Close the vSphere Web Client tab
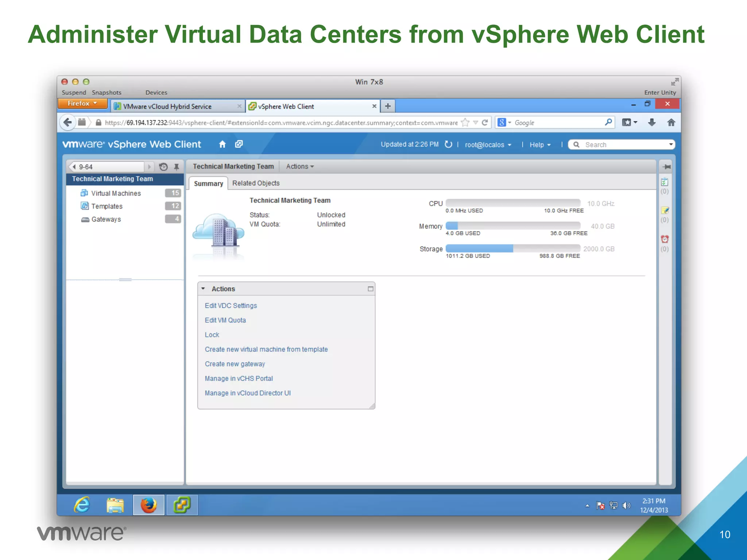The width and height of the screenshot is (747, 560). coord(374,106)
